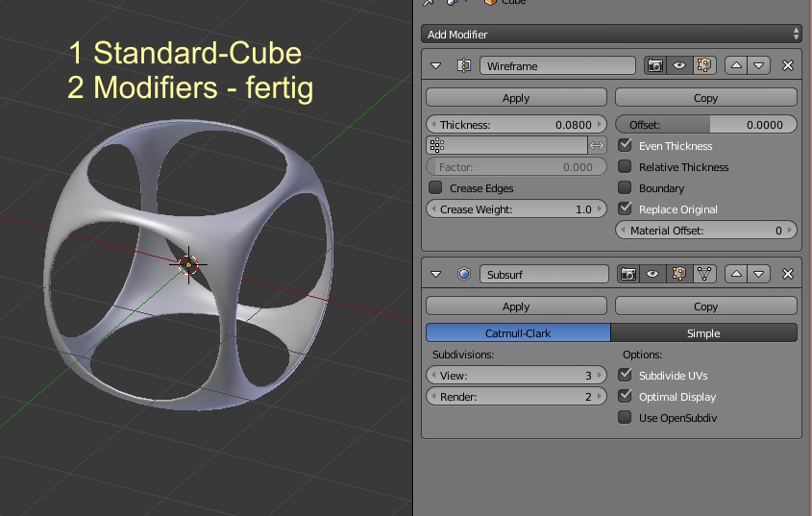The image size is (812, 516).
Task: Click the vertex group field
Action: [x=506, y=146]
